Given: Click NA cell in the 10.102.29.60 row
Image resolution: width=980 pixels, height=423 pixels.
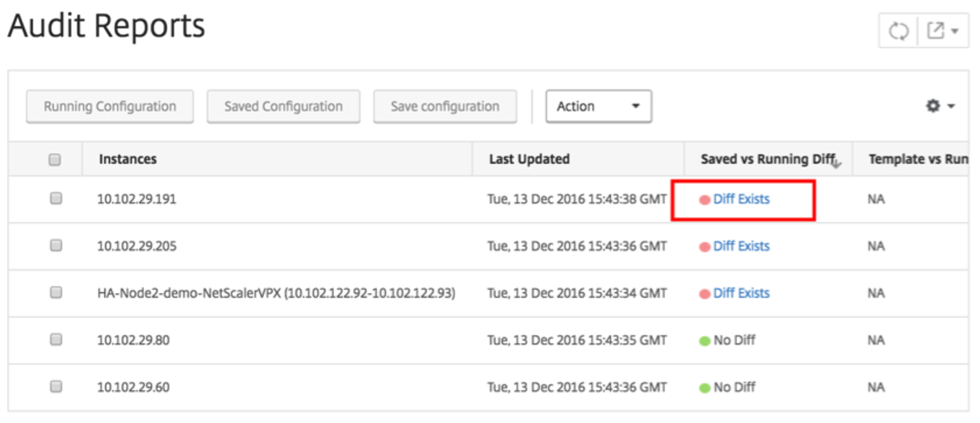Looking at the screenshot, I should (876, 387).
